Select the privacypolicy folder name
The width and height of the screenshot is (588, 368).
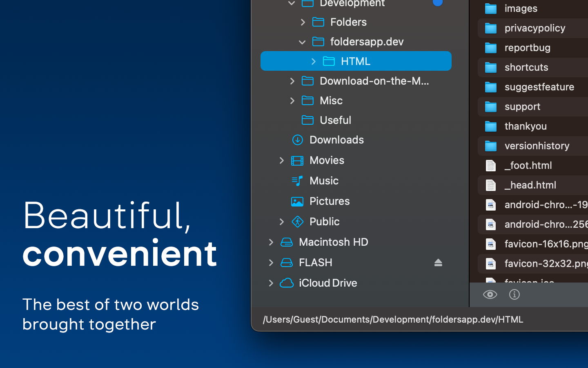(x=535, y=28)
